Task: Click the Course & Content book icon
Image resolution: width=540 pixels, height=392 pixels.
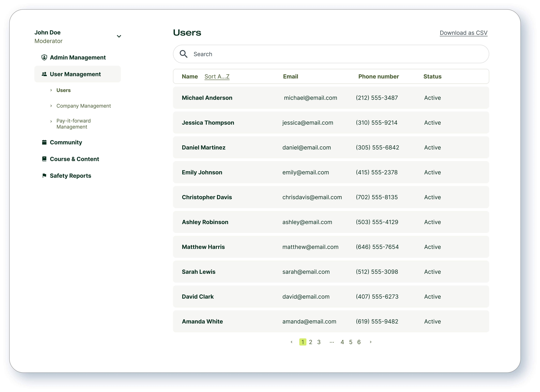Action: [x=44, y=159]
